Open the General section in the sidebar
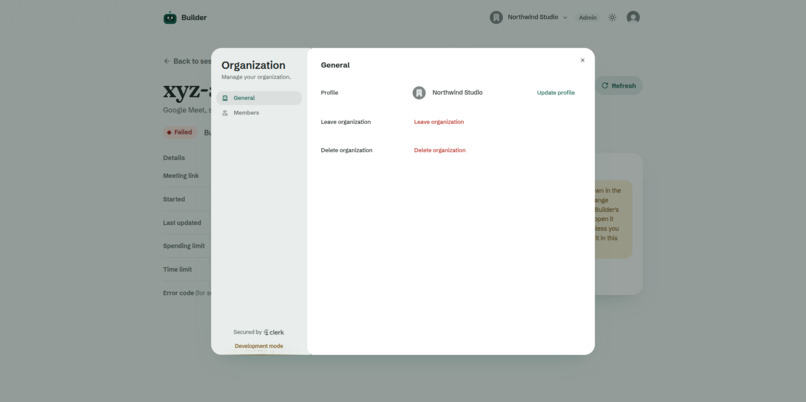Viewport: 806px width, 402px height. 259,98
